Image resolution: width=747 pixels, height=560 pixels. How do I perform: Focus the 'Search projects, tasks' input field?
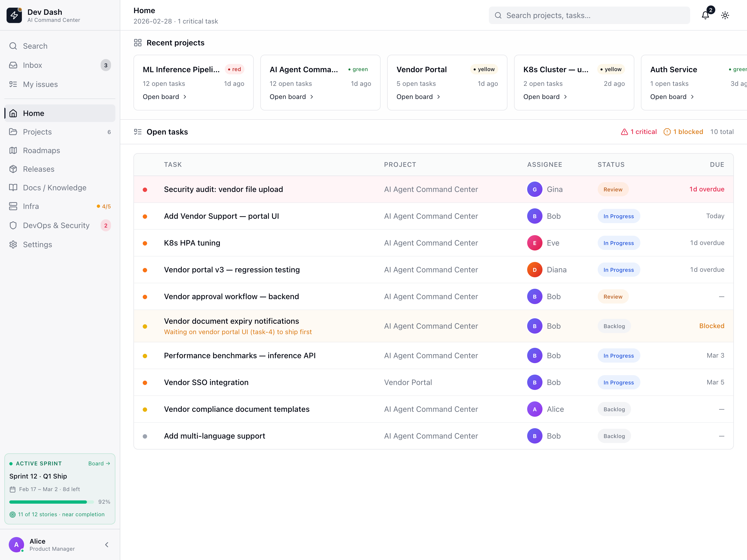589,15
